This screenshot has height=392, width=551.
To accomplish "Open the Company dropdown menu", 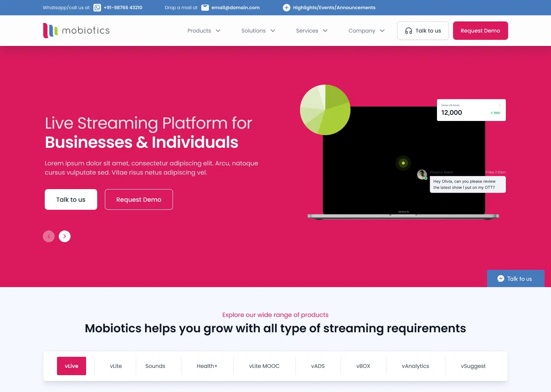I will click(x=367, y=31).
